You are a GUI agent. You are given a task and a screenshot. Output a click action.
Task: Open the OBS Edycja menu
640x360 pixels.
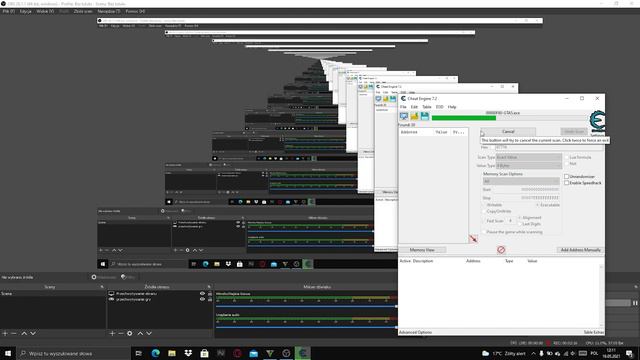click(25, 11)
